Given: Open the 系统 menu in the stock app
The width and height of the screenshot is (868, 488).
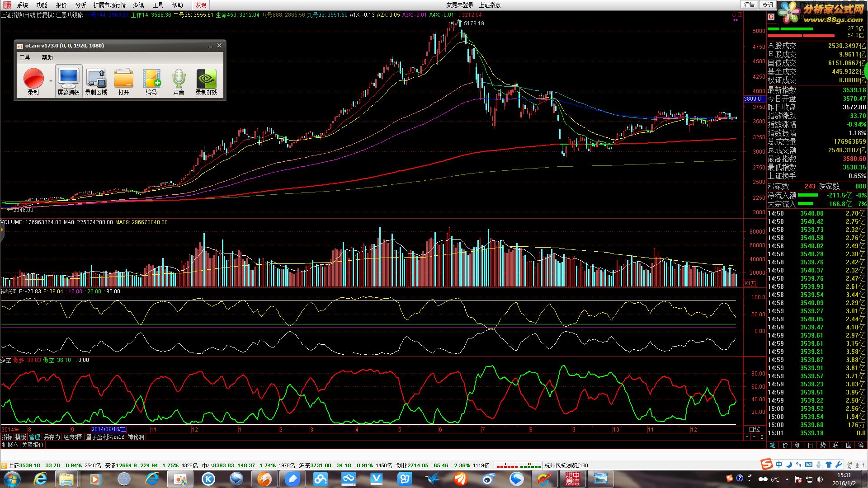Looking at the screenshot, I should click(x=23, y=5).
